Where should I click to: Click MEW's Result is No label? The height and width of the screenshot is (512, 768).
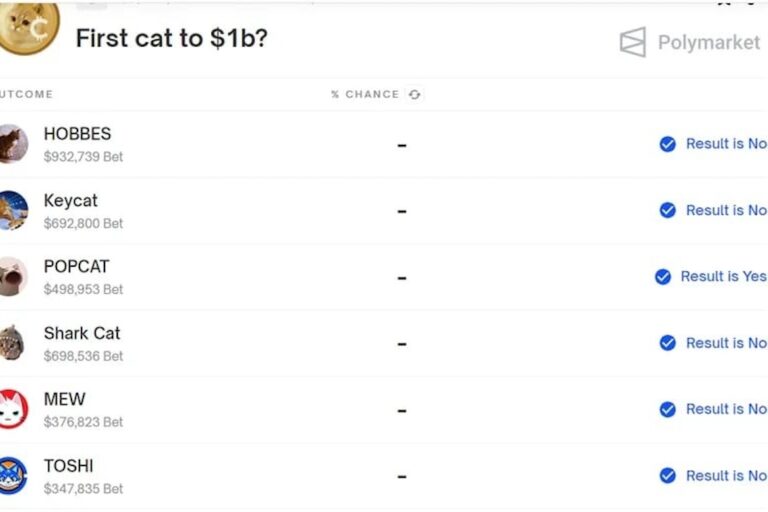(726, 409)
